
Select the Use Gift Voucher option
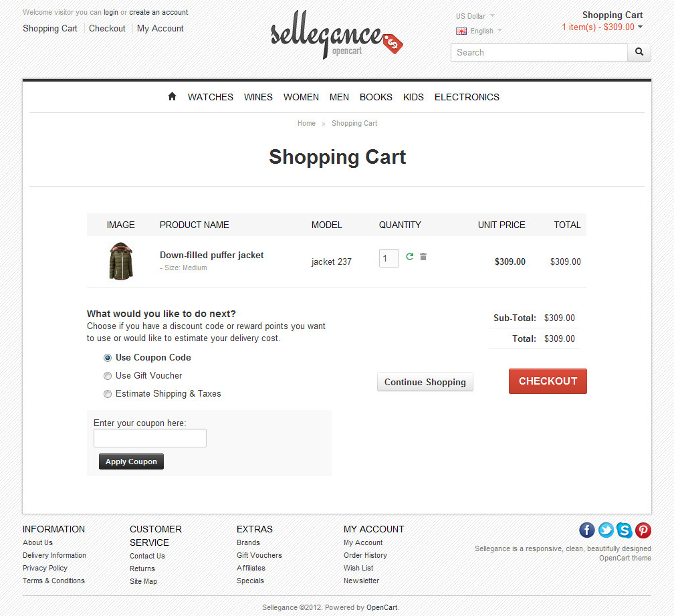click(108, 376)
